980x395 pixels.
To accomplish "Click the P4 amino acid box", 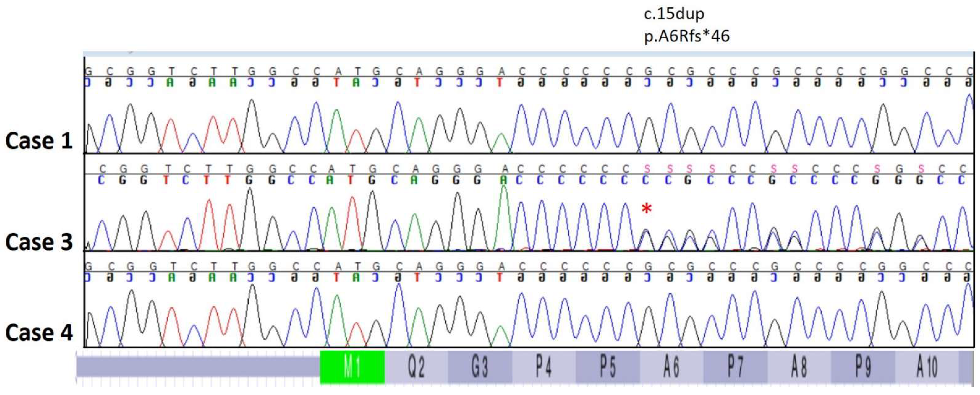I will 544,367.
